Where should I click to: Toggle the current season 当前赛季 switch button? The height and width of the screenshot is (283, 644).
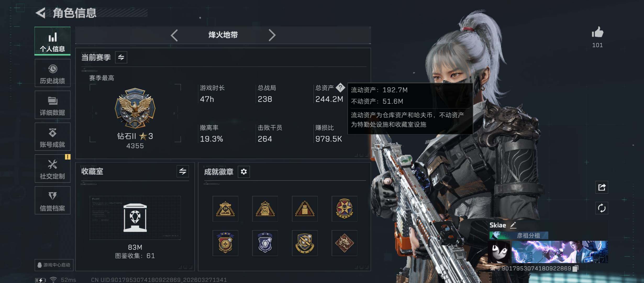click(121, 57)
